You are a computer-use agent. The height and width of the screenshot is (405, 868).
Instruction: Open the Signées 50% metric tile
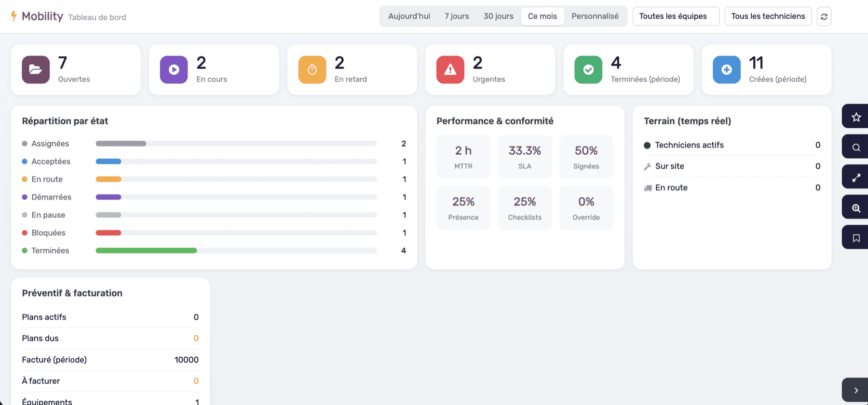[x=586, y=157]
